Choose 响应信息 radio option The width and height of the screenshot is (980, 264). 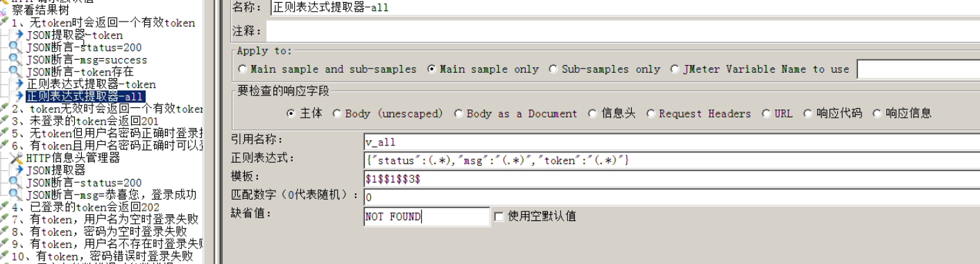[877, 114]
